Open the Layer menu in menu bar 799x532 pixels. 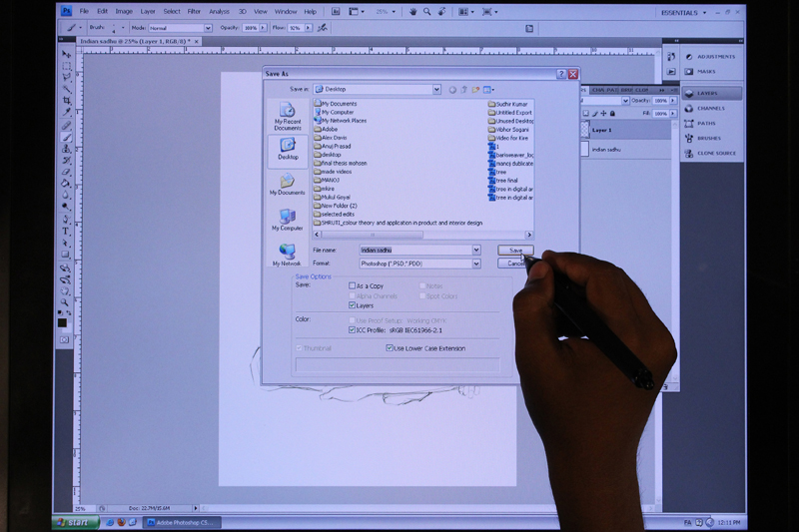point(148,11)
